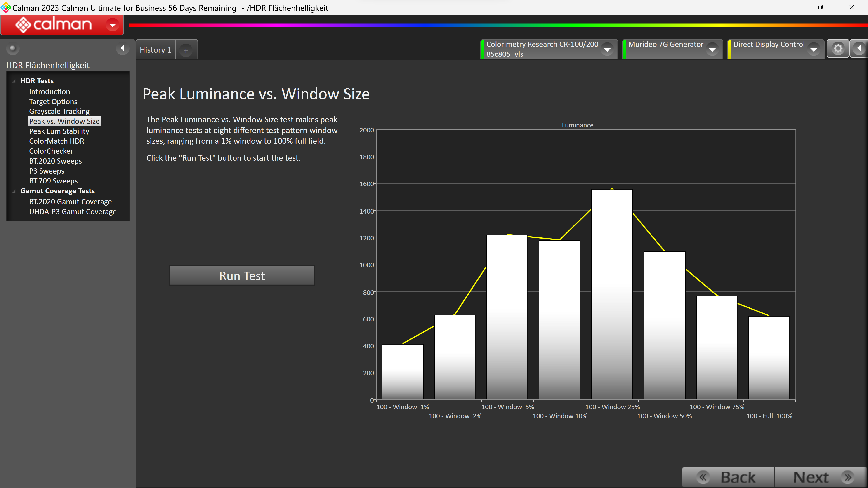Click the 25% window luminance bar
The image size is (868, 488).
pyautogui.click(x=612, y=294)
